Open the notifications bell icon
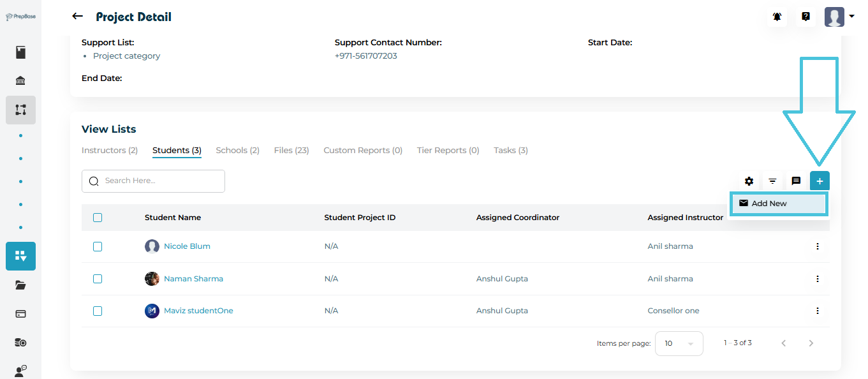The height and width of the screenshot is (379, 868). pos(777,17)
